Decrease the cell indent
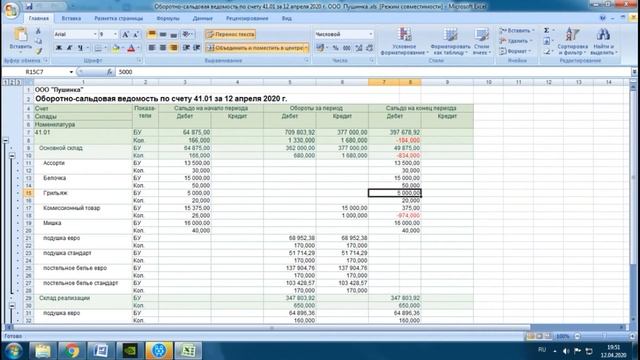This screenshot has width=640, height=360. tap(186, 48)
